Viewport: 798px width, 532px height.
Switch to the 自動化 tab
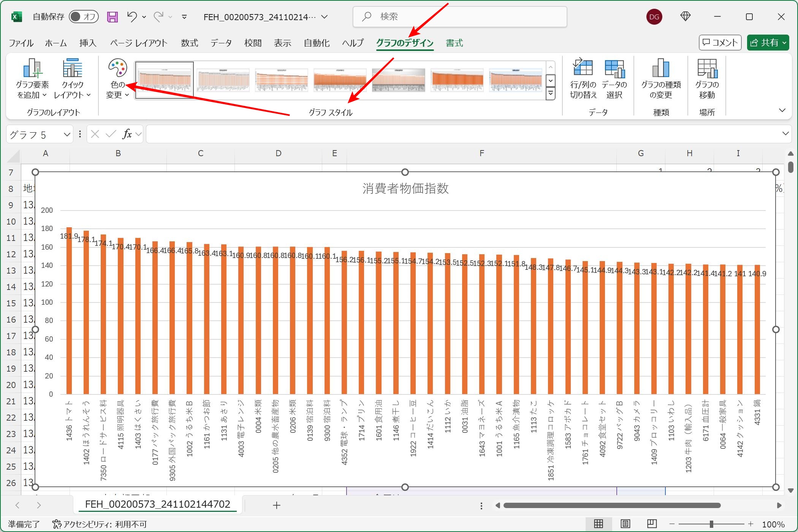pos(317,43)
